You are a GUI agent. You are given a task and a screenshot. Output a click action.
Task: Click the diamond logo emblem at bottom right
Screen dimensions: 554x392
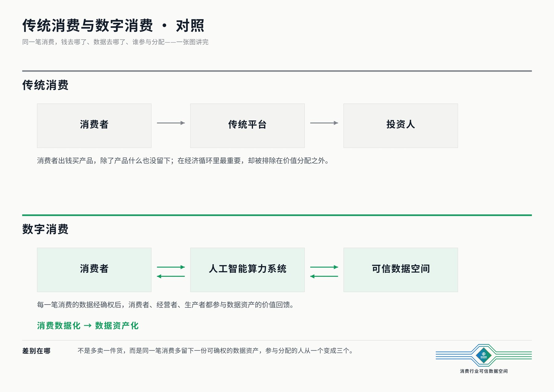[484, 355]
